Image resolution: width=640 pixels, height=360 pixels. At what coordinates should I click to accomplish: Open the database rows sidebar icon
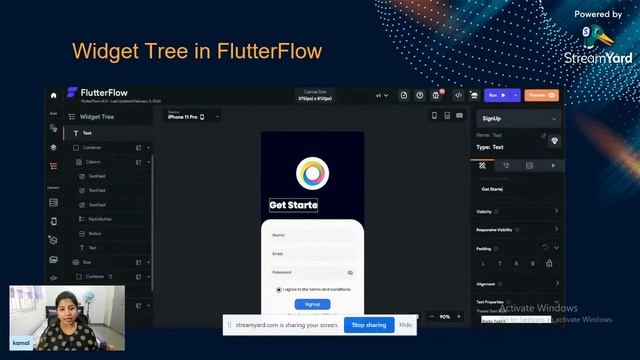pos(53,202)
